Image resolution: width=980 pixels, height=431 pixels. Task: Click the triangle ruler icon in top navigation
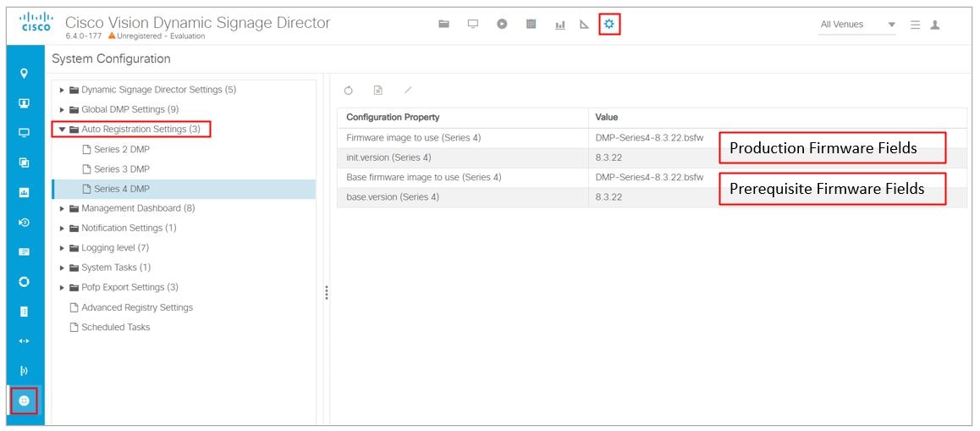(585, 25)
